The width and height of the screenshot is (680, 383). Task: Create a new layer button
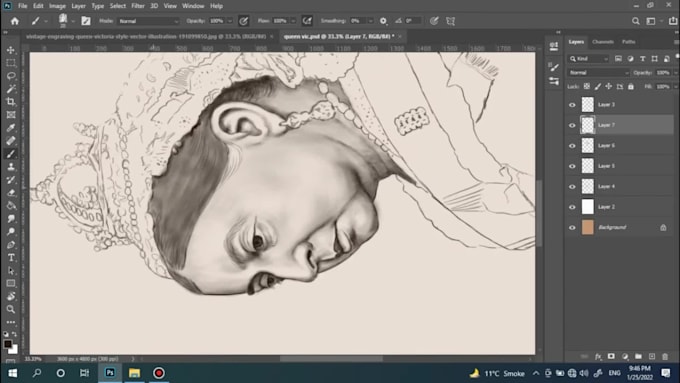tap(652, 357)
